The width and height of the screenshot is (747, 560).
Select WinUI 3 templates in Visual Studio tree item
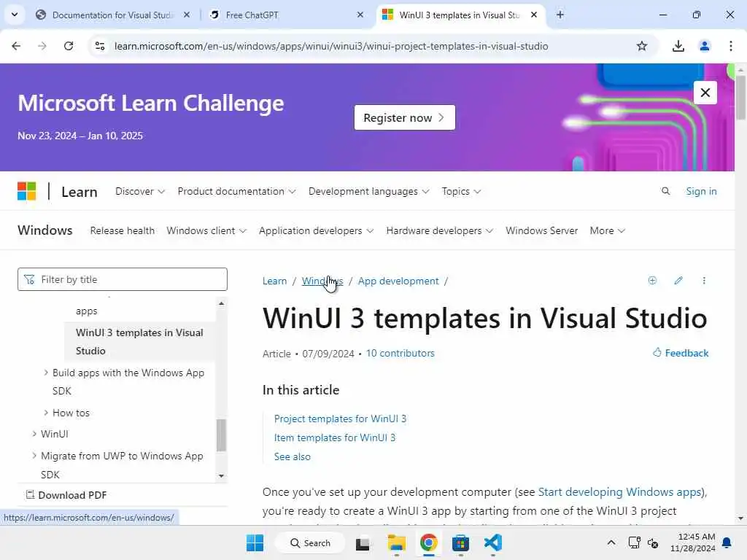tap(139, 341)
